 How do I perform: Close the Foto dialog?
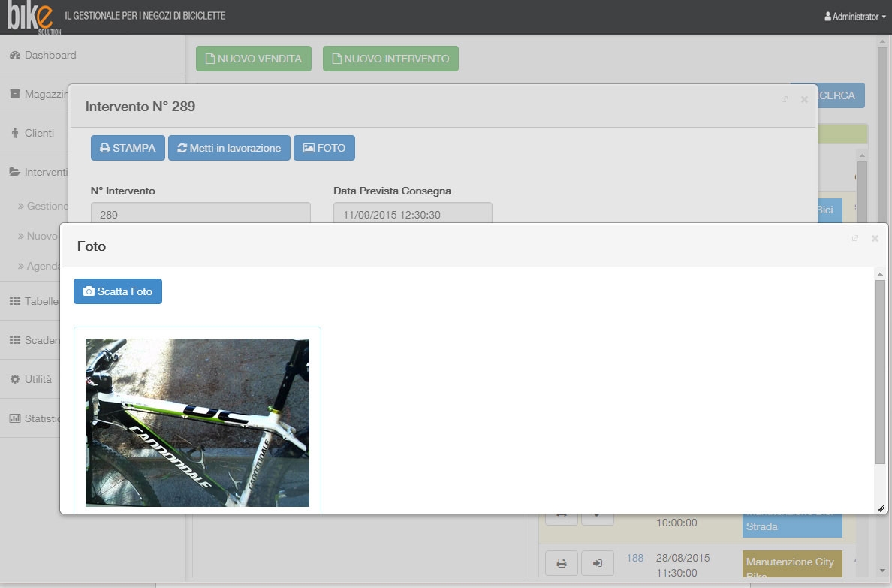pos(875,239)
